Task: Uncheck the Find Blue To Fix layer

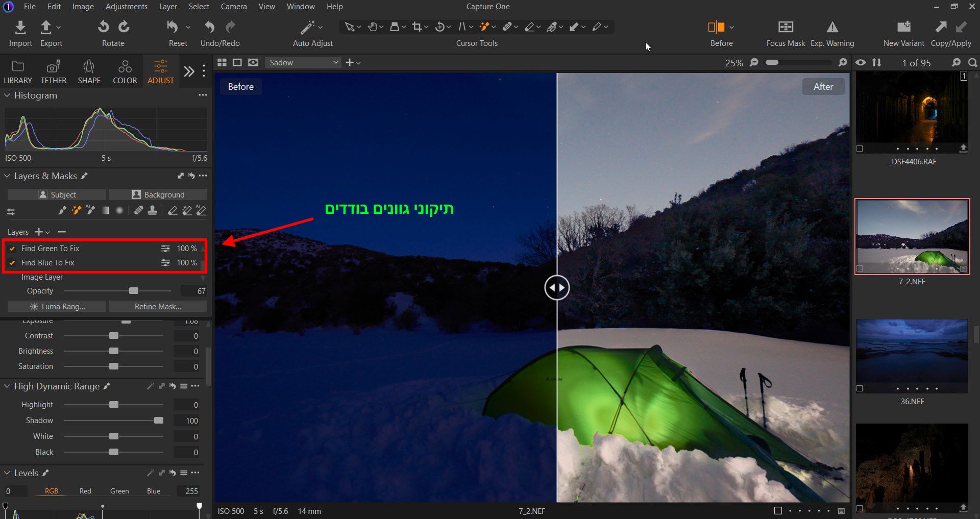Action: [x=12, y=263]
